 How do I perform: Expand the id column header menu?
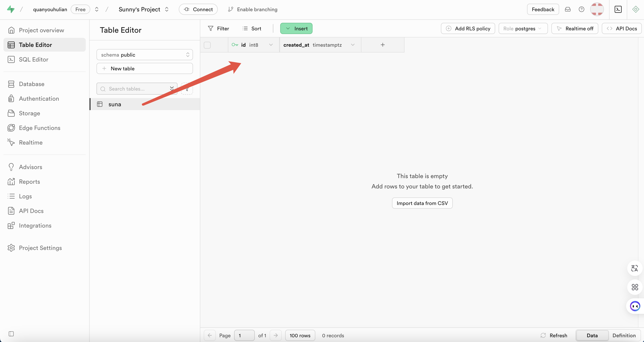point(271,45)
